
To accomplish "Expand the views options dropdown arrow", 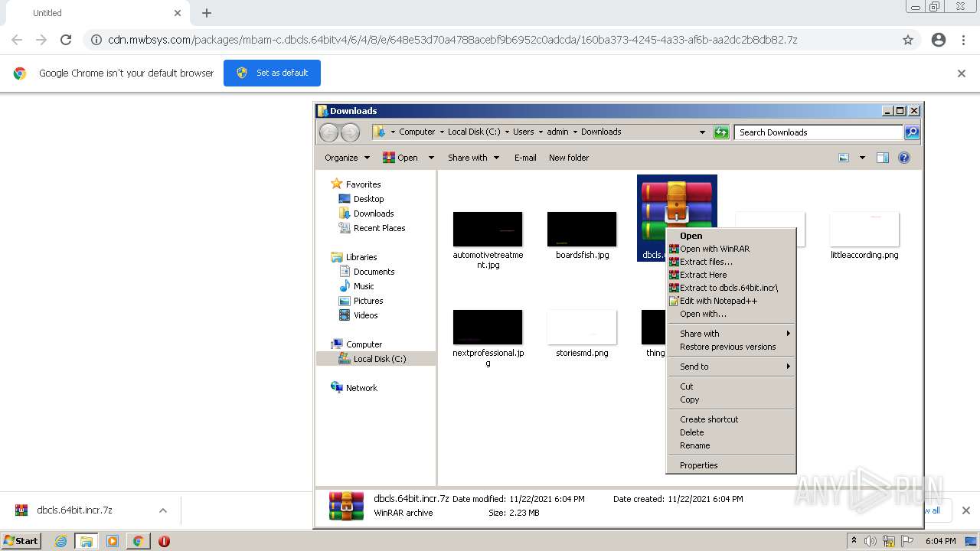I will (x=862, y=158).
